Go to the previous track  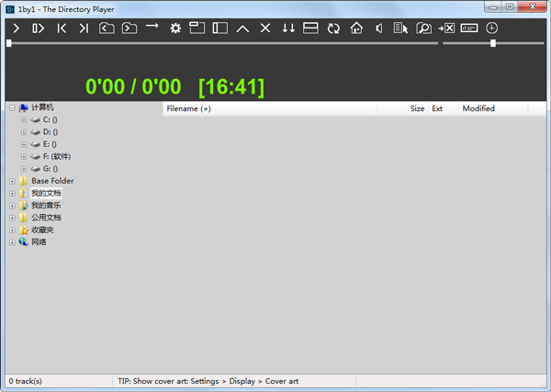(62, 28)
